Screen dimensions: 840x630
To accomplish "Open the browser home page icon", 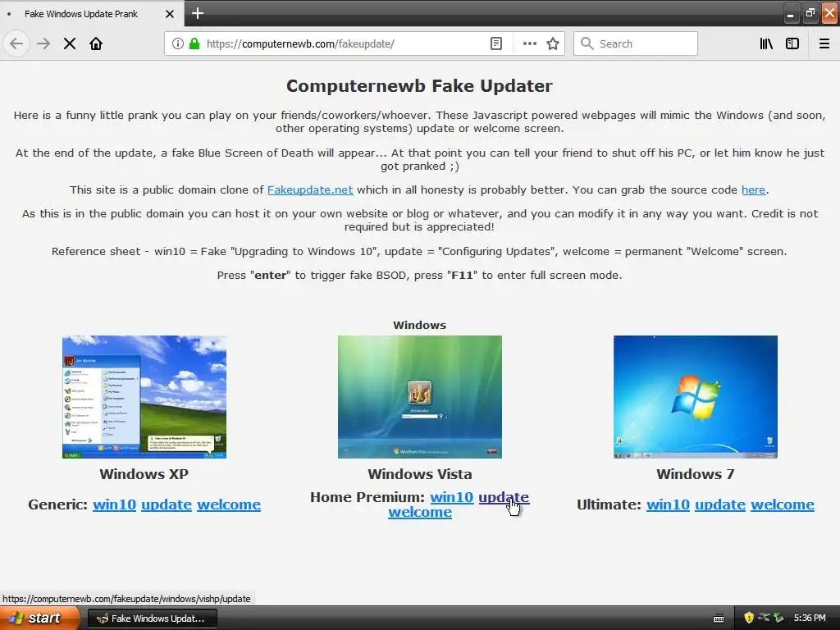I will [x=96, y=43].
